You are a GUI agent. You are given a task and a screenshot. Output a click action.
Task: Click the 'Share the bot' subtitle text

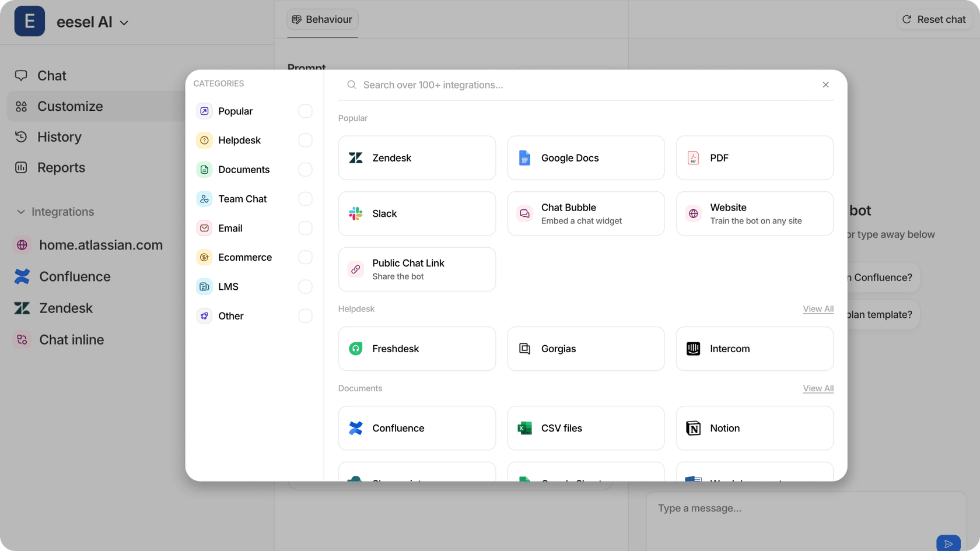point(398,276)
